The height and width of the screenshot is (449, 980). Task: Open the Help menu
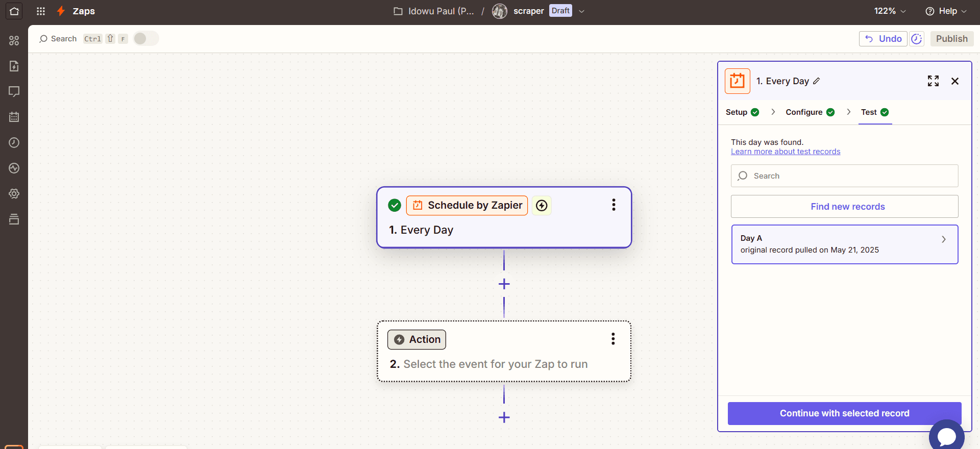946,11
